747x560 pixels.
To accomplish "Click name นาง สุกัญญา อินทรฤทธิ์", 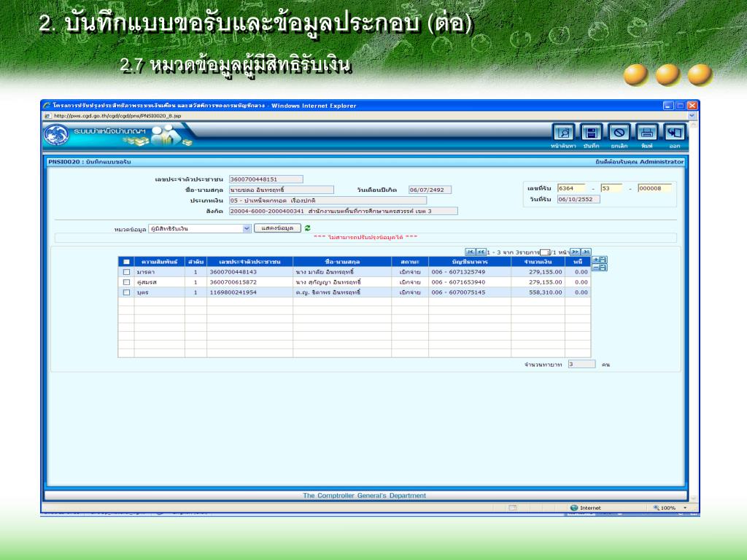I will pos(328,282).
